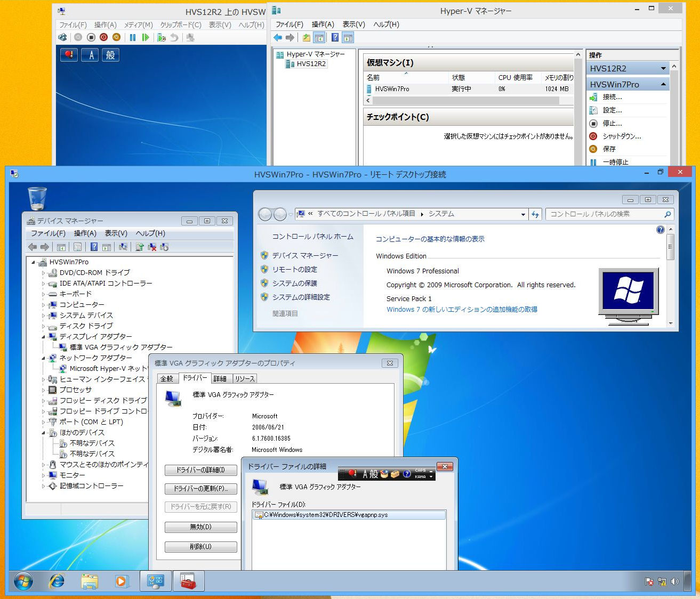Send Ctrl+Alt+Del in VM connection toolbar
This screenshot has width=700, height=599.
point(63,37)
